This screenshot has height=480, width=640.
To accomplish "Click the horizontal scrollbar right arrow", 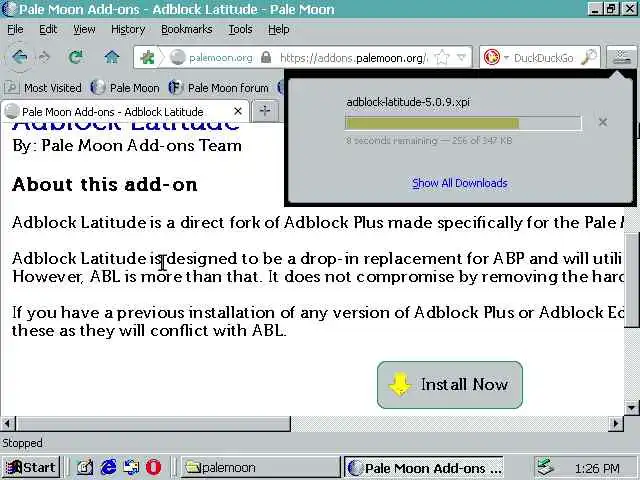I will coord(616,424).
